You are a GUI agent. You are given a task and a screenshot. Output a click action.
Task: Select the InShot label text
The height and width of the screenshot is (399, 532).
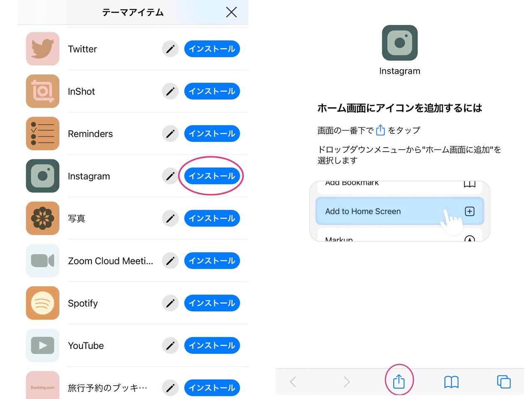click(x=81, y=91)
